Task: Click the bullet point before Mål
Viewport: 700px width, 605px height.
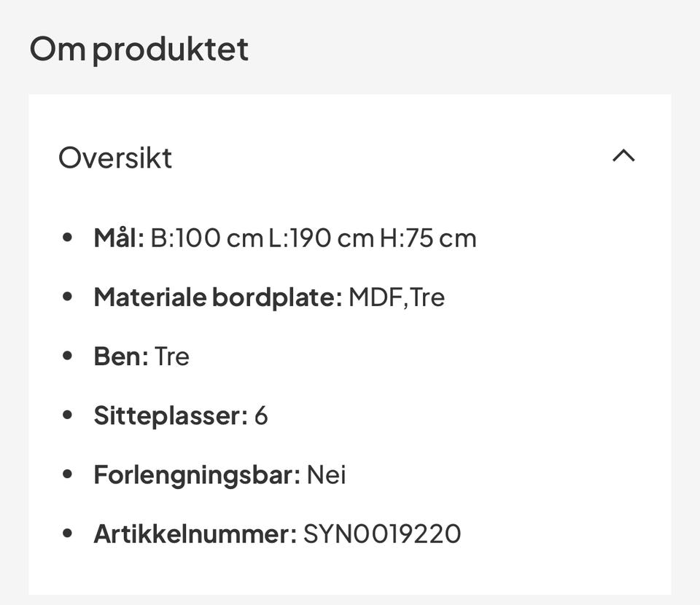Action: (x=68, y=238)
